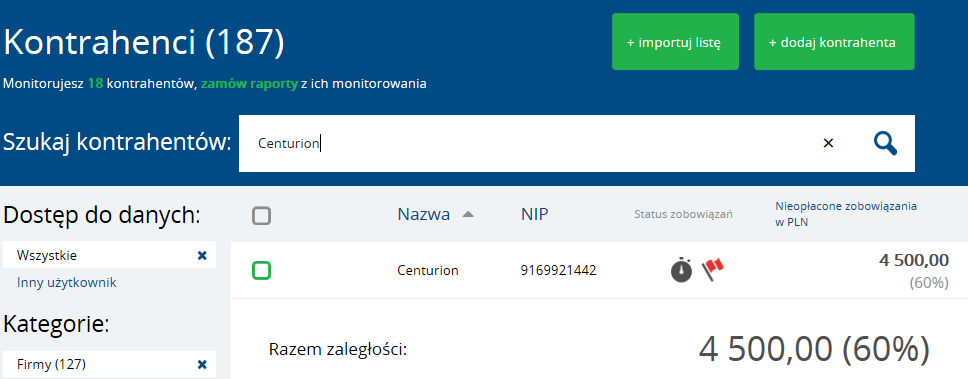The width and height of the screenshot is (968, 379).
Task: Toggle sort arrow next to Nazwa
Action: pyautogui.click(x=468, y=215)
